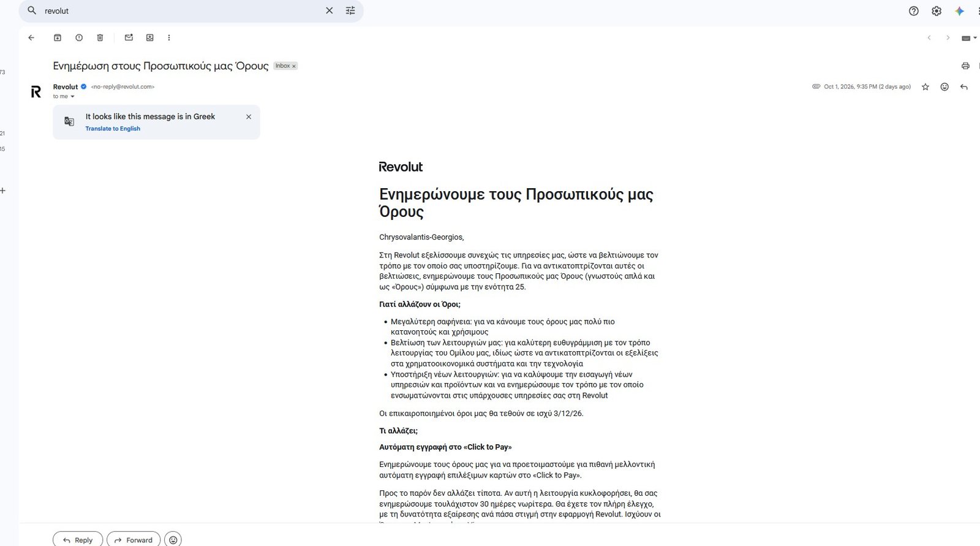Open the More options three-dot toolbar menu
This screenshot has width=980, height=546.
coord(169,37)
